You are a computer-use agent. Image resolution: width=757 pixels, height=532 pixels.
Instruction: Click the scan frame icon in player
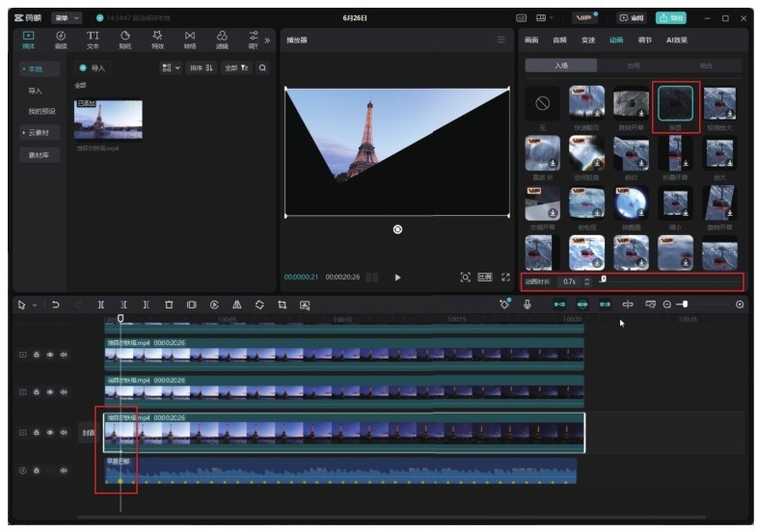pyautogui.click(x=465, y=277)
